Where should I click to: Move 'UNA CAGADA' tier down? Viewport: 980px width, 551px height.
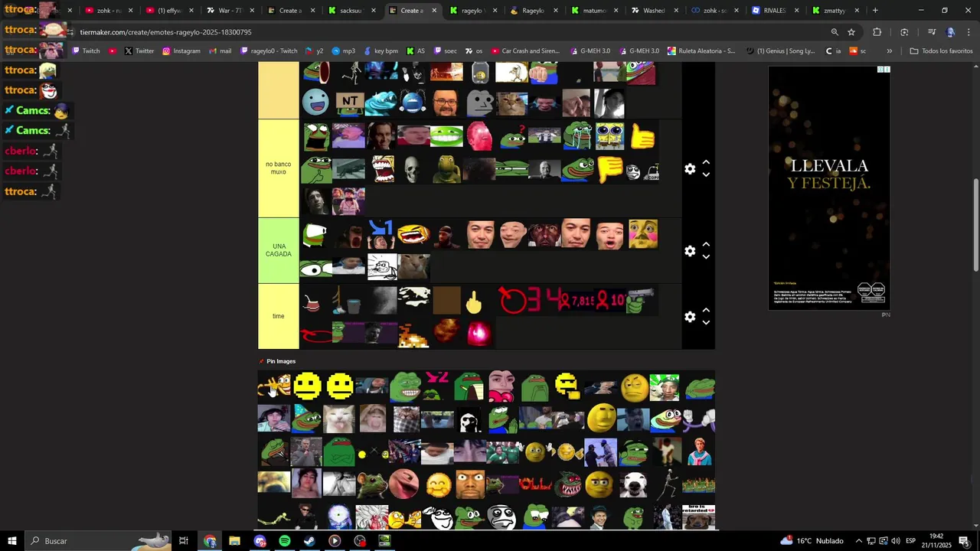pyautogui.click(x=706, y=257)
